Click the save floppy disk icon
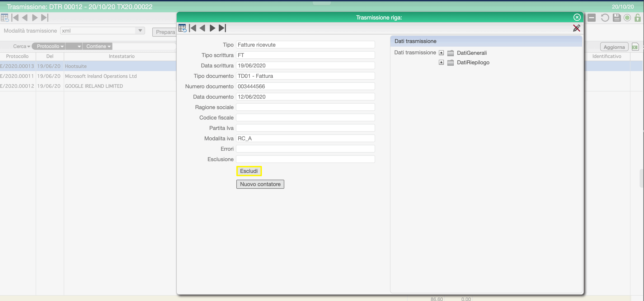Viewport: 644px width, 301px height. coord(617,17)
